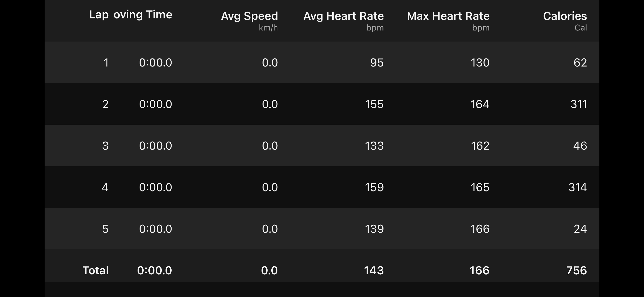
Task: Click lap 2's 311 calories value
Action: point(578,104)
